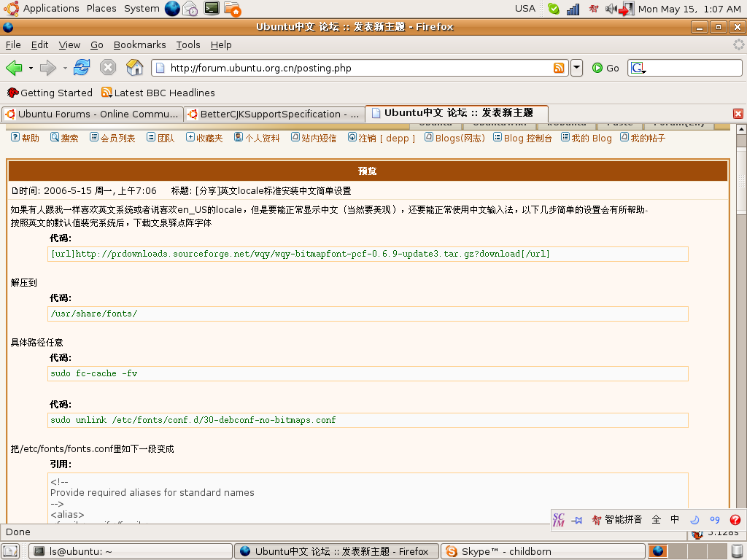Select the Ubuntu中文 论坛 发表新主题 tab
747x560 pixels.
[457, 113]
